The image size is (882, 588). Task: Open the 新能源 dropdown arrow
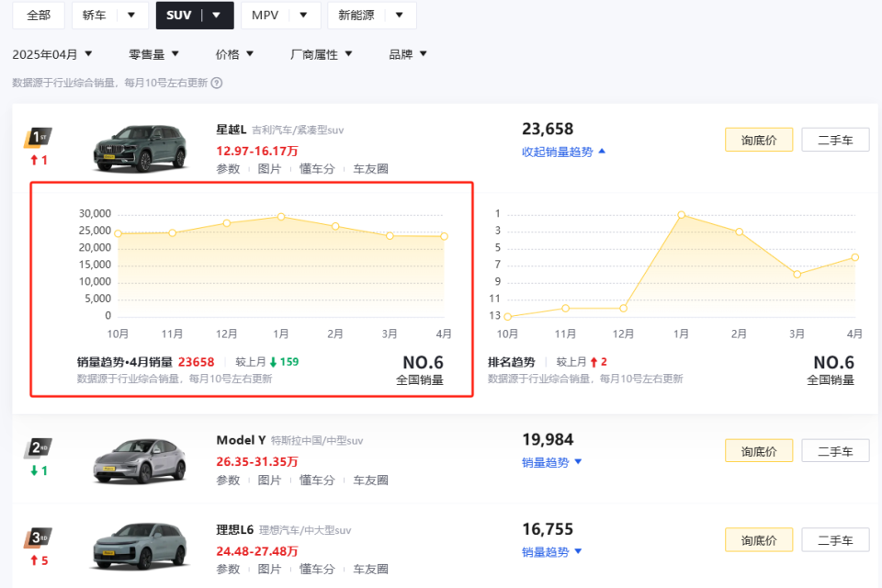(x=400, y=16)
